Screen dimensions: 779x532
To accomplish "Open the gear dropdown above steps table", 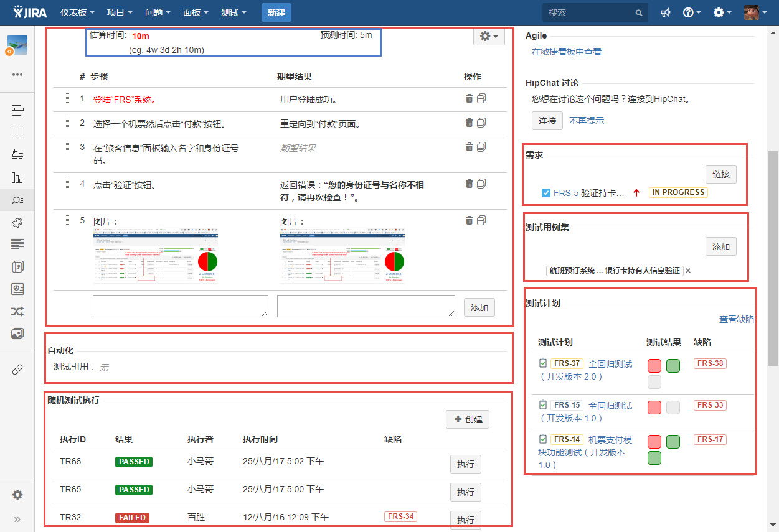I will coord(488,37).
